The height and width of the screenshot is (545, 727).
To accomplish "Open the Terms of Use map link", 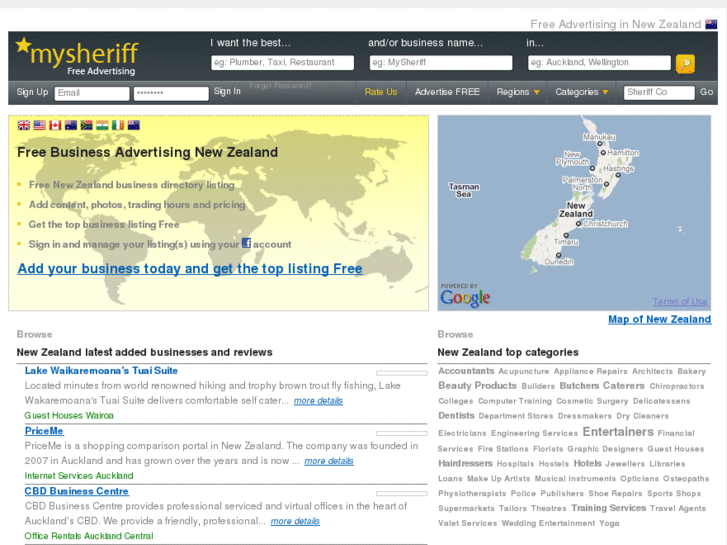I will (680, 302).
